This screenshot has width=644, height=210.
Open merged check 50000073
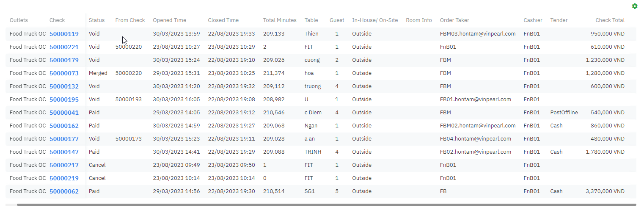click(x=64, y=73)
